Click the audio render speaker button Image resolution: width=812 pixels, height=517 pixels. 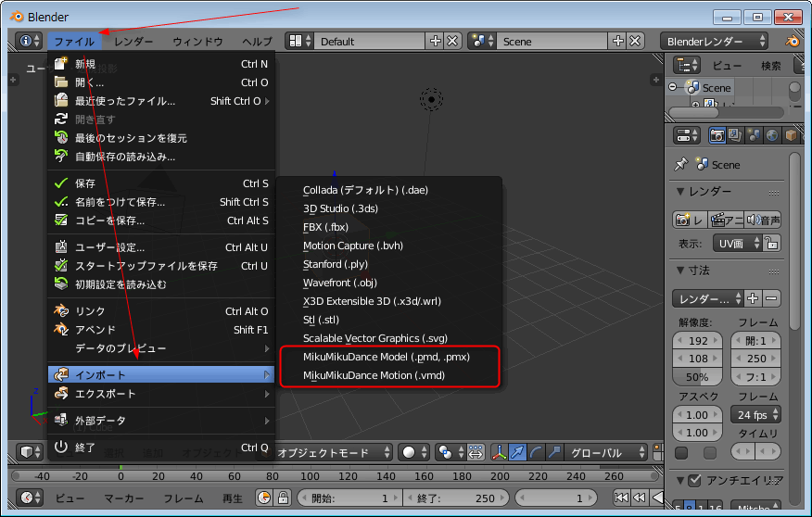click(x=763, y=220)
